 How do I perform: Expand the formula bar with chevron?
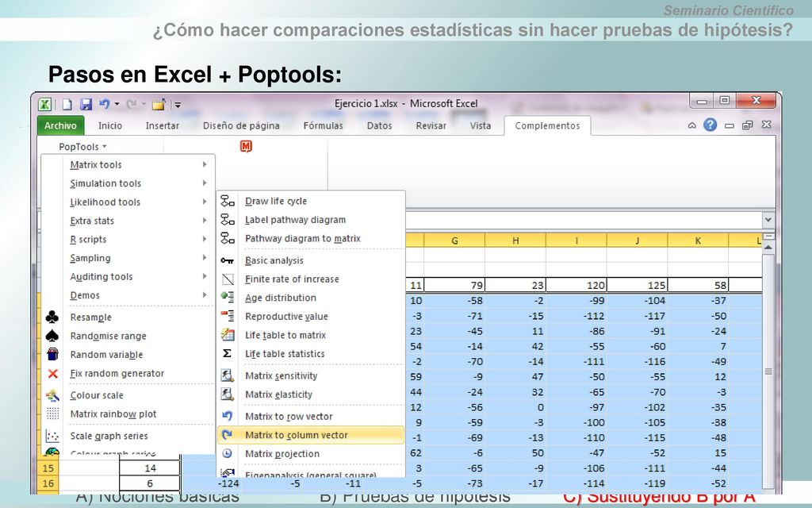tap(768, 220)
